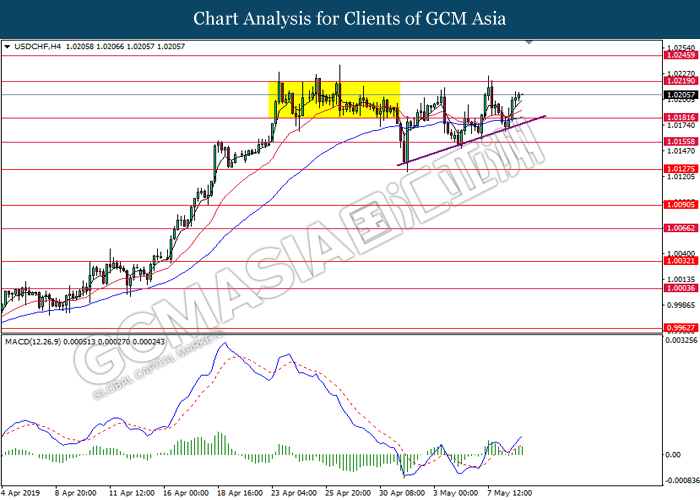Select the 0.99627 price level label

[x=681, y=328]
